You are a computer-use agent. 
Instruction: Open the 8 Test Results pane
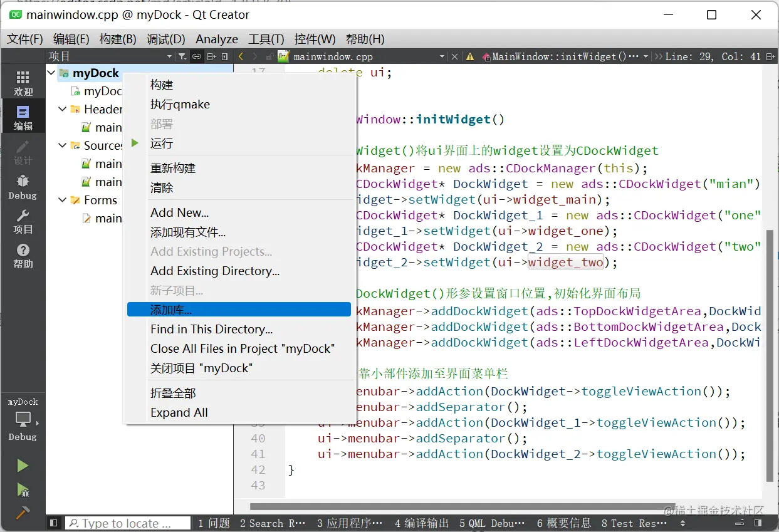click(634, 523)
